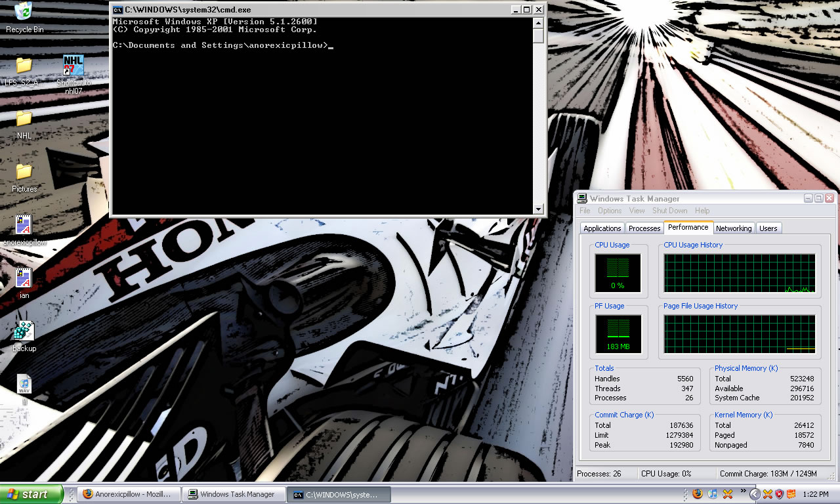The width and height of the screenshot is (840, 504).
Task: Open the View menu in Task Manager
Action: [x=637, y=211]
